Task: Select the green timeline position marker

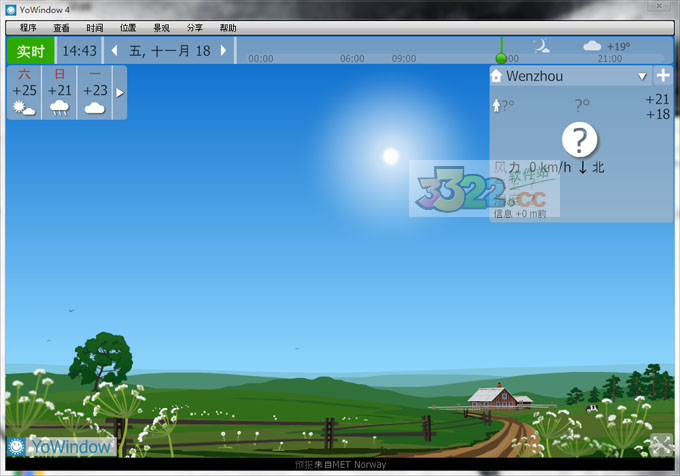Action: click(x=501, y=58)
